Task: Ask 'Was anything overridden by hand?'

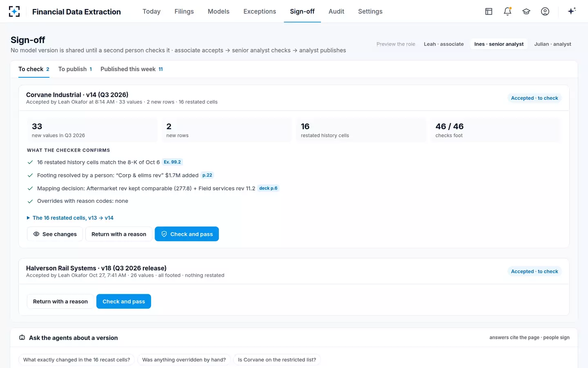Action: [x=184, y=360]
